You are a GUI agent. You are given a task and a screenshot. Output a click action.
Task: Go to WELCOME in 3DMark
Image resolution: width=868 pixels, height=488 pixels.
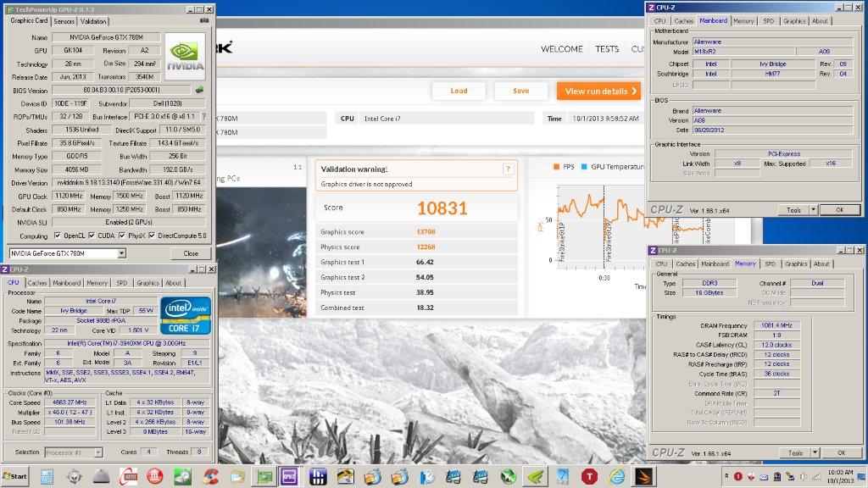(561, 48)
